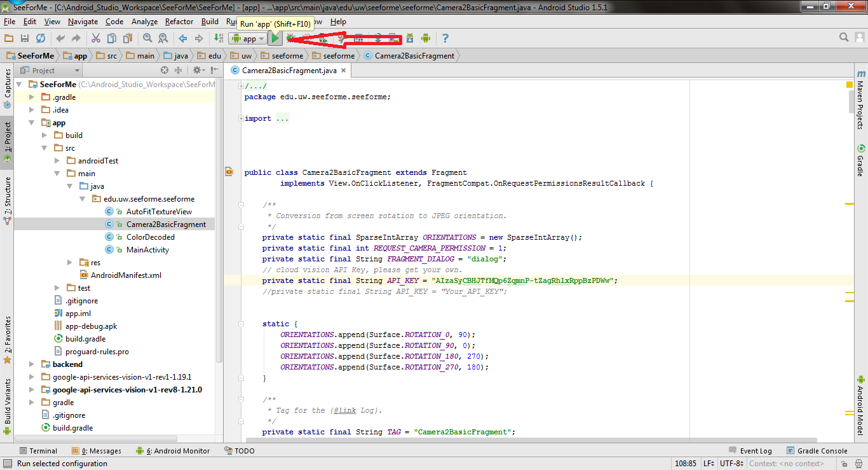This screenshot has width=868, height=470.
Task: Open the SDK Manager icon
Action: click(x=410, y=39)
